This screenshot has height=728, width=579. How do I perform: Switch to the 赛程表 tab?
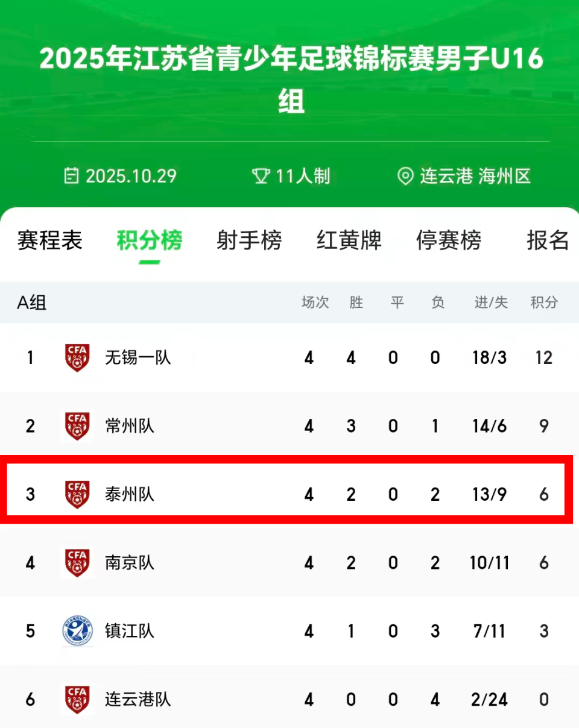click(x=49, y=240)
